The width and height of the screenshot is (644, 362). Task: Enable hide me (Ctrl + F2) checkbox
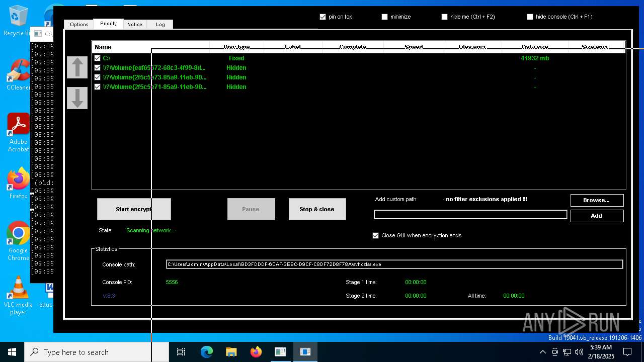444,17
